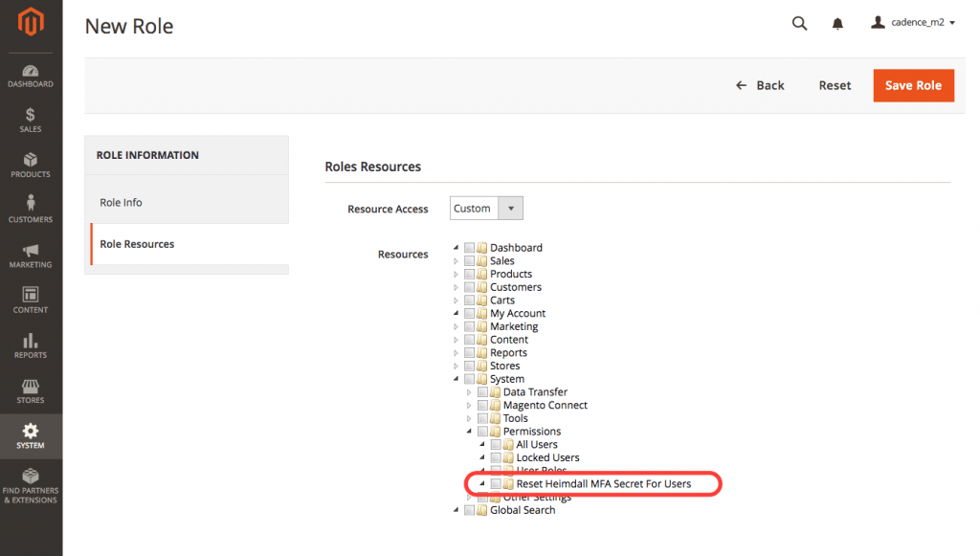The width and height of the screenshot is (980, 556).
Task: Open the Products sidebar menu
Action: [x=31, y=166]
